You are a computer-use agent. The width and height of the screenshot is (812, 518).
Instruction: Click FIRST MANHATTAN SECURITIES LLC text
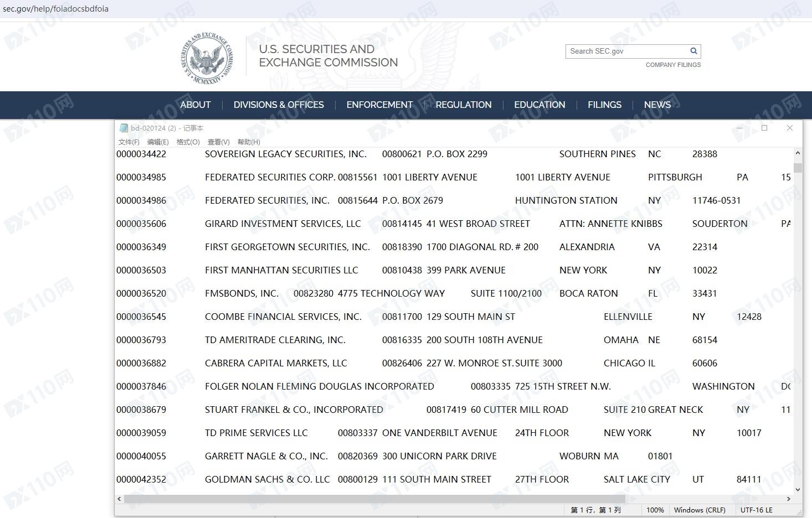tap(281, 270)
